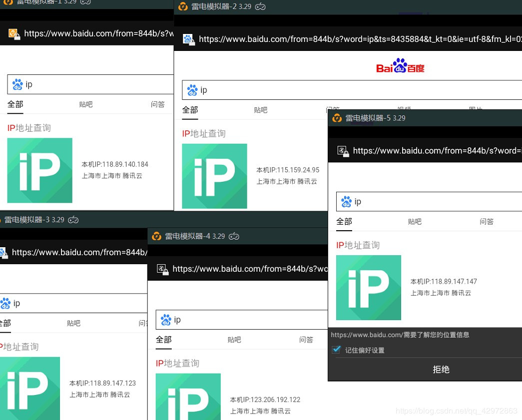
Task: Click the 雷电模拟器-3 3.29 window title
Action: coord(34,220)
